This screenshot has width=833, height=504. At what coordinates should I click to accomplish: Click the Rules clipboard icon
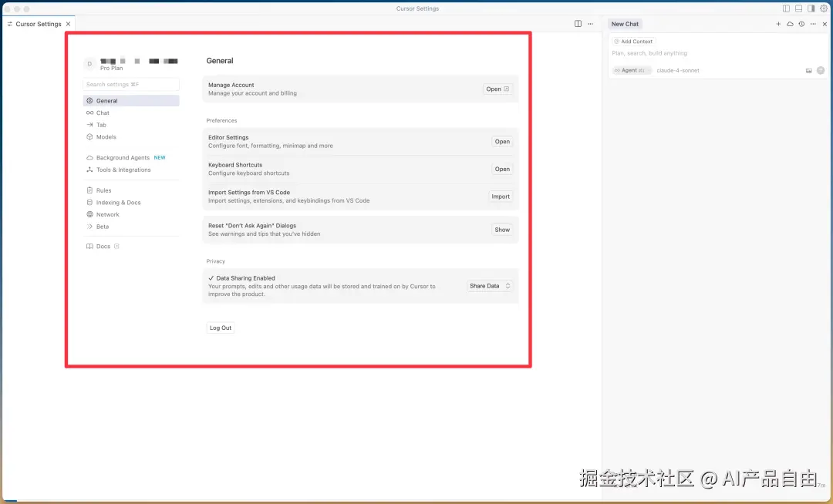pos(89,190)
